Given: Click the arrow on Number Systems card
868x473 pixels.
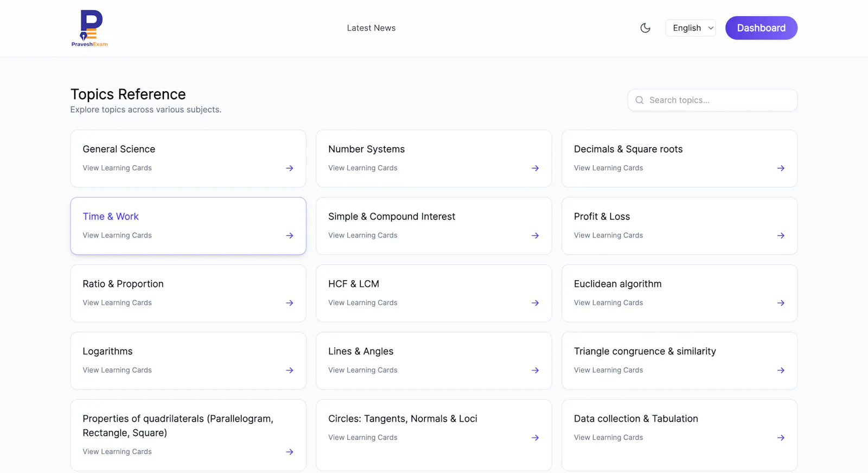Looking at the screenshot, I should tap(535, 168).
